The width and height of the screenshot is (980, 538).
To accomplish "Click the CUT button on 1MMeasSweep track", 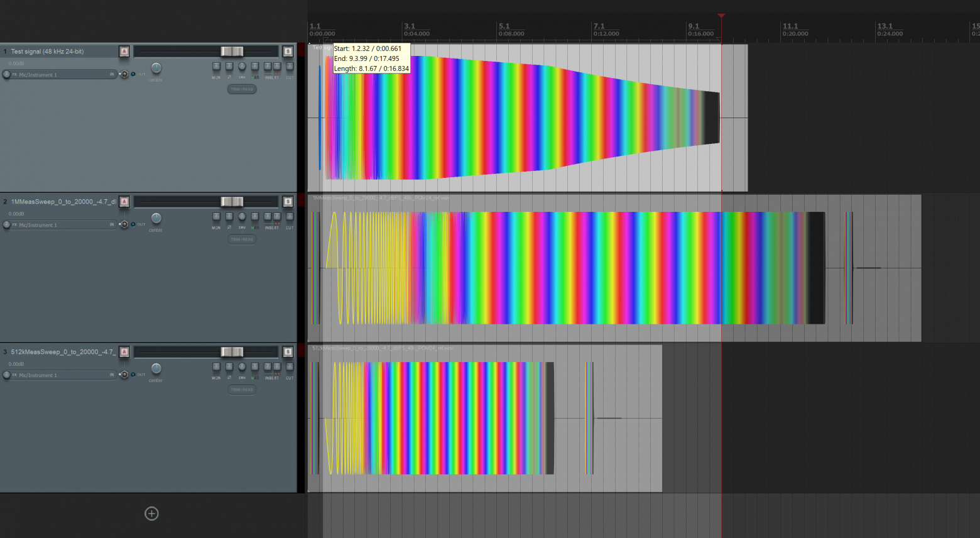I will 290,216.
